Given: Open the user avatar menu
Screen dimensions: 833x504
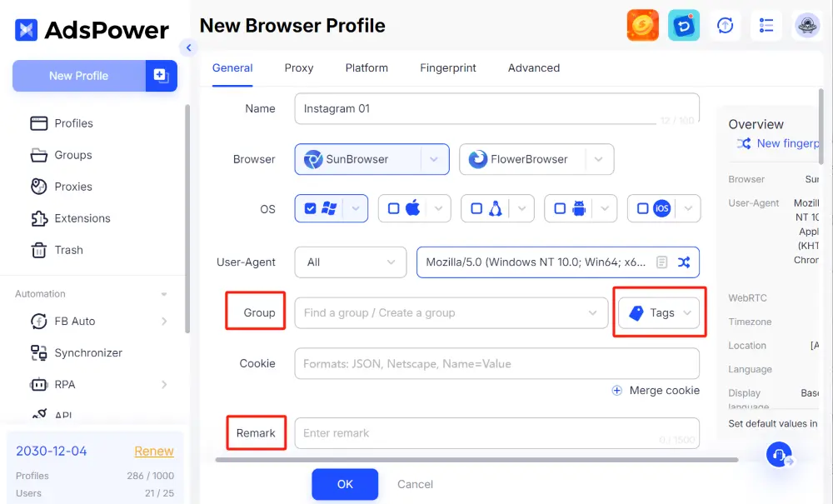Looking at the screenshot, I should [807, 25].
